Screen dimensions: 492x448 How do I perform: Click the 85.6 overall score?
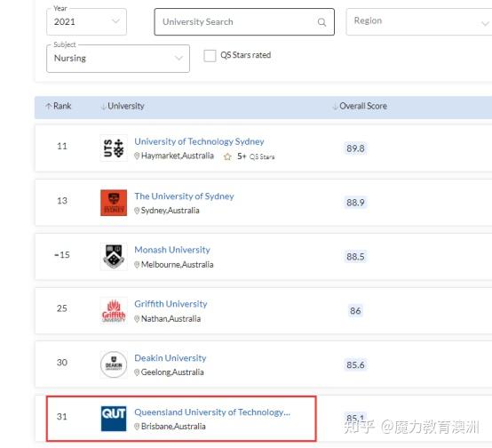pyautogui.click(x=355, y=364)
